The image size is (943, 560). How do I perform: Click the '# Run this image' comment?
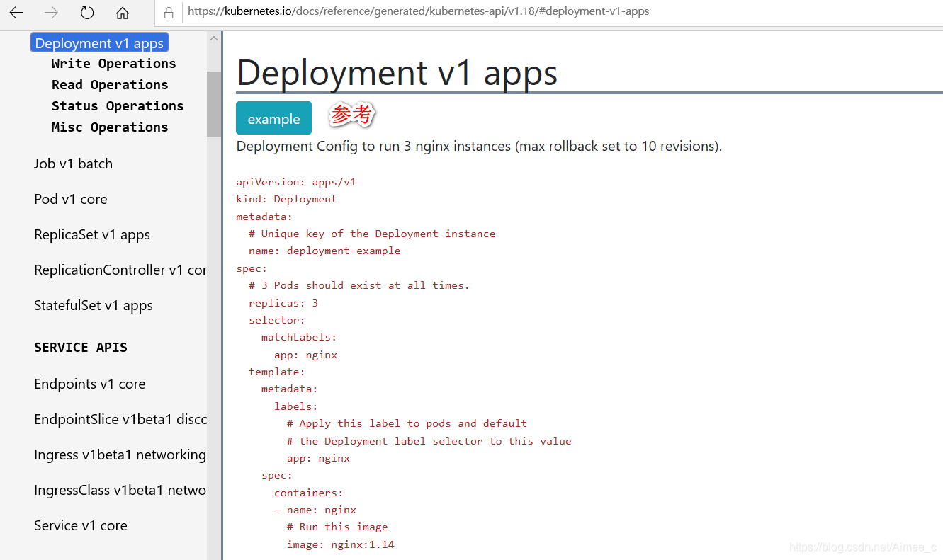(337, 527)
